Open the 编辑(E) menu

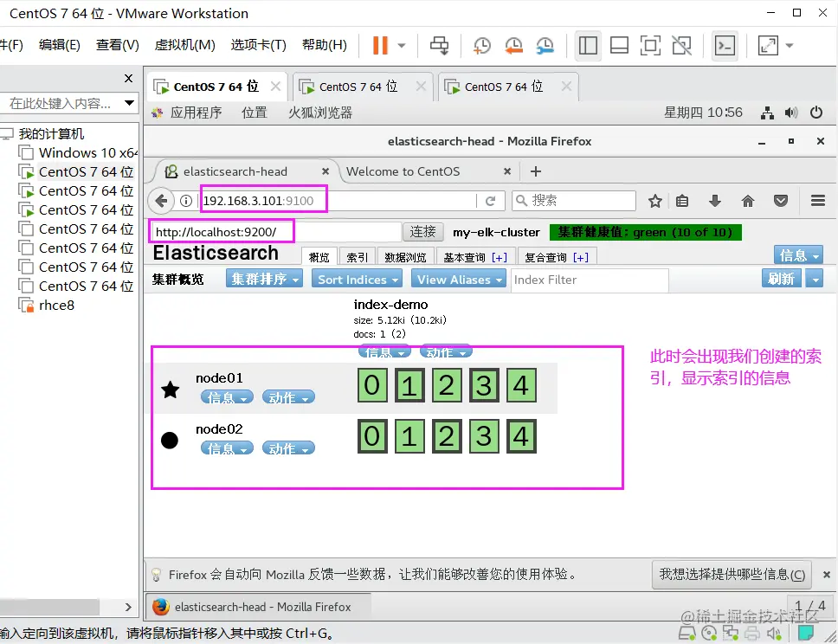coord(60,45)
